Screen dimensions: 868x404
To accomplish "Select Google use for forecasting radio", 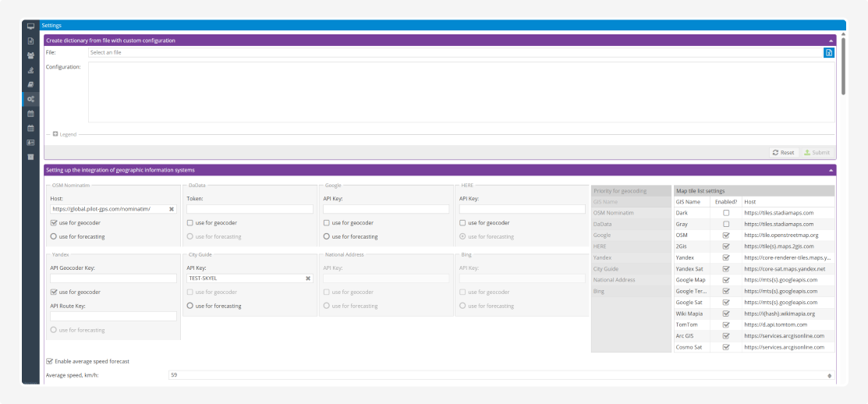I will coord(327,236).
